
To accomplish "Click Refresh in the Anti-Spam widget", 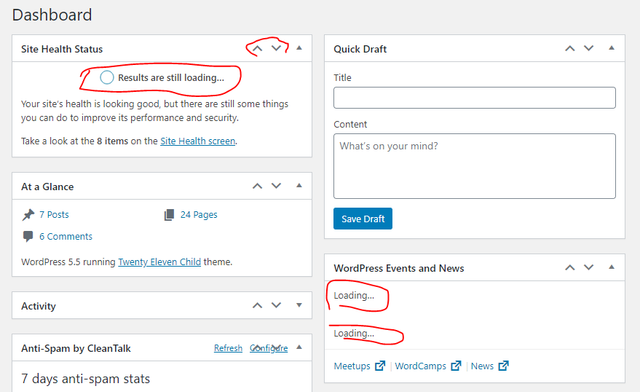I will (228, 348).
